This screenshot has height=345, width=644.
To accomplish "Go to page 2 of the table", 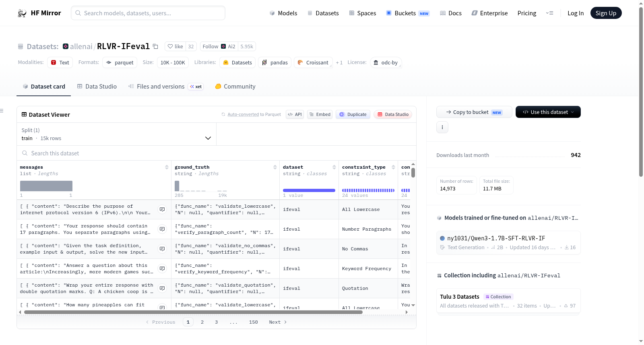I will point(202,322).
